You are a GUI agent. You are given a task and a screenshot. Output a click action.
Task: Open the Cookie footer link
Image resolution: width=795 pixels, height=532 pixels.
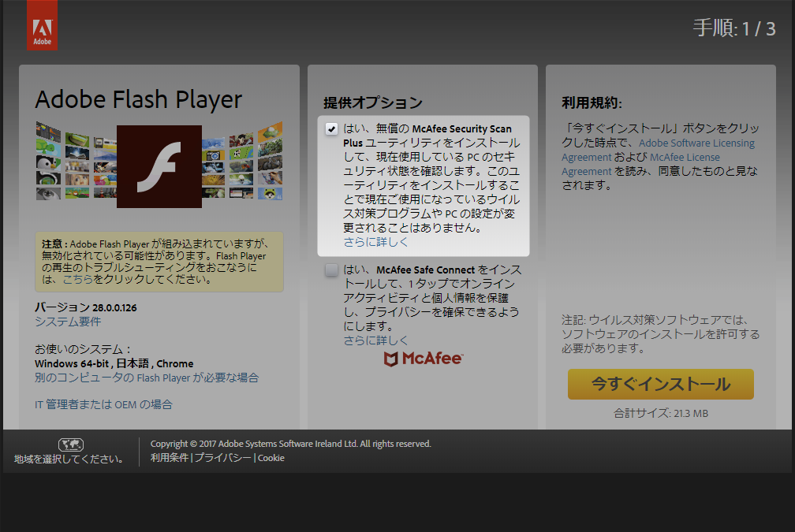point(271,458)
